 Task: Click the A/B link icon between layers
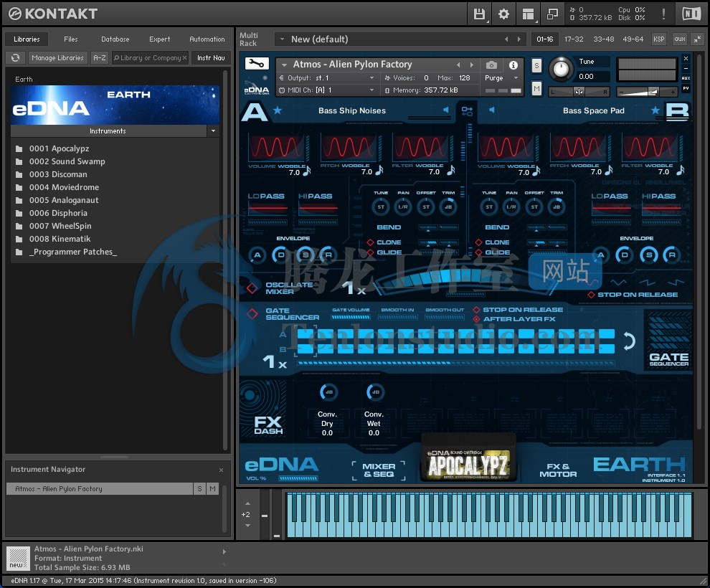(x=467, y=111)
